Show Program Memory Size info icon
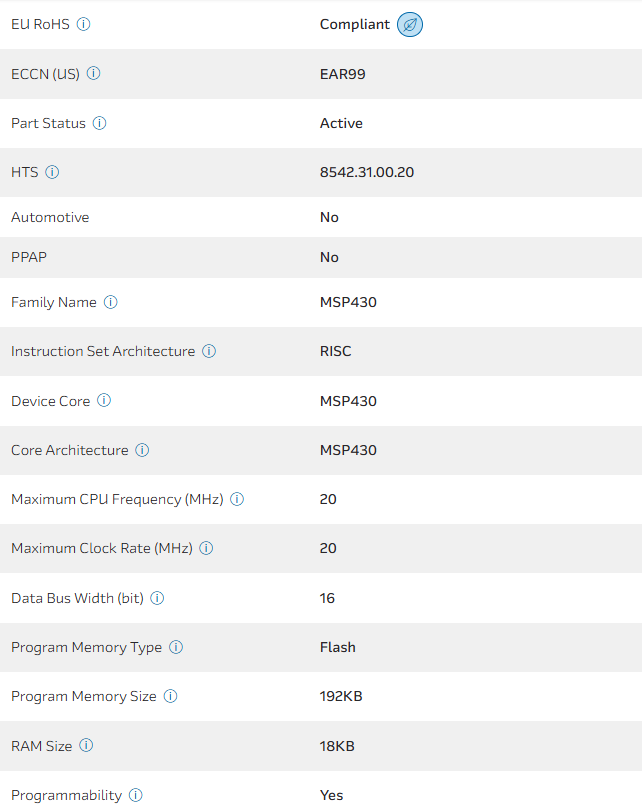Screen dimensions: 642x812 (170, 696)
